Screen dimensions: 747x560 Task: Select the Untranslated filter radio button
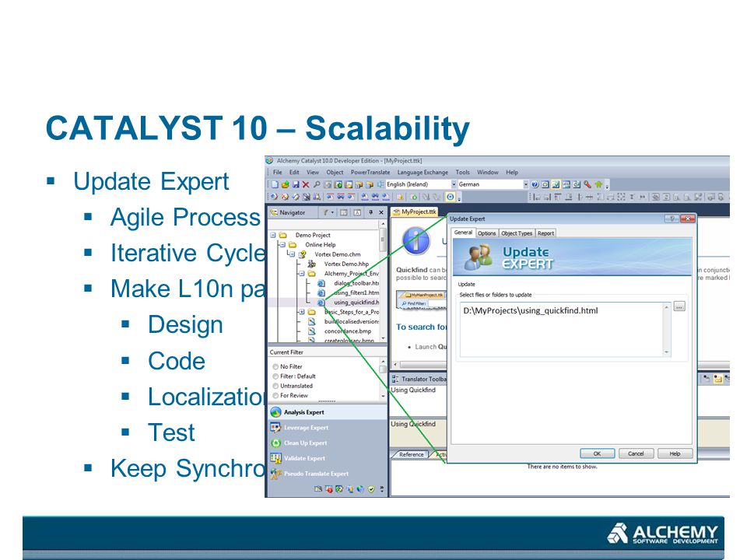[275, 386]
